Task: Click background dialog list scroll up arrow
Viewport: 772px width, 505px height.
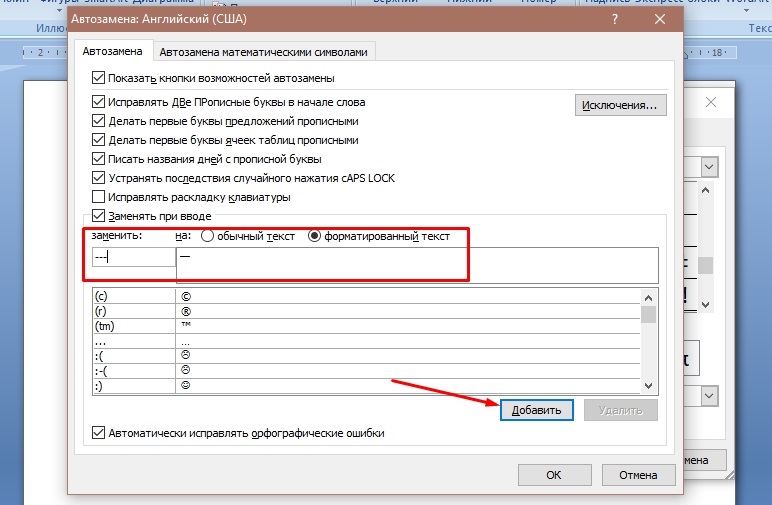Action: click(x=706, y=190)
